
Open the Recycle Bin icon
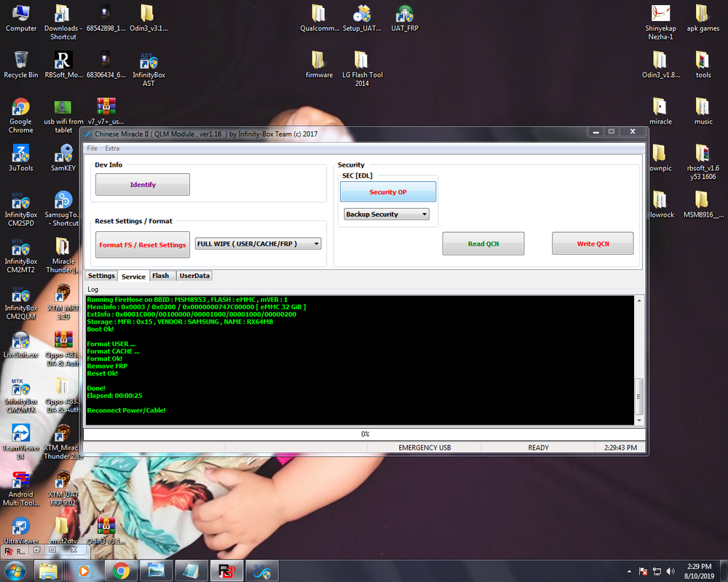click(21, 65)
